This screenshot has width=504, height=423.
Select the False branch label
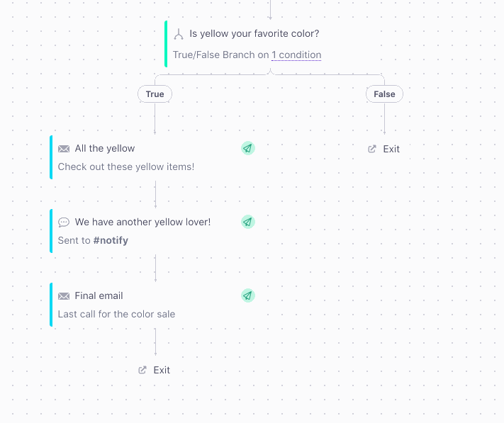384,94
